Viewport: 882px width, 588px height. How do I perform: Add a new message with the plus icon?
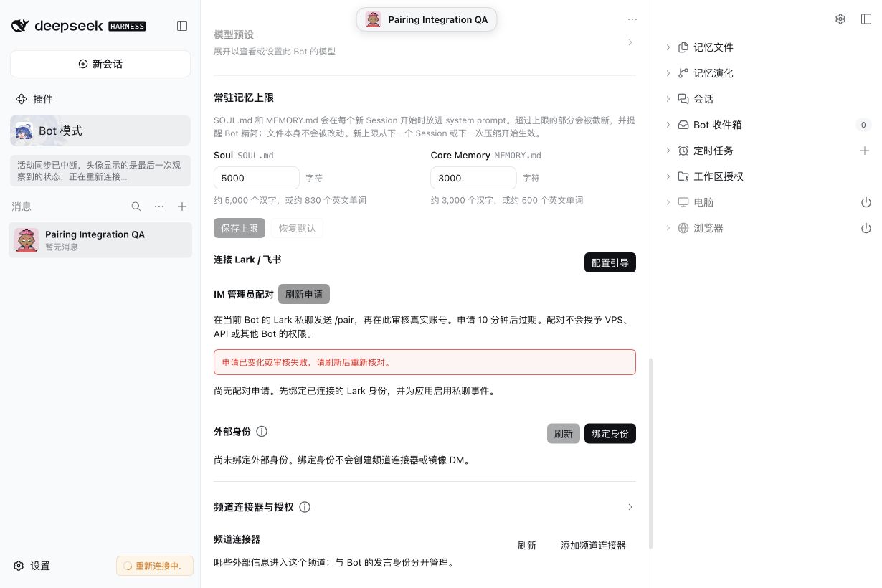click(182, 207)
